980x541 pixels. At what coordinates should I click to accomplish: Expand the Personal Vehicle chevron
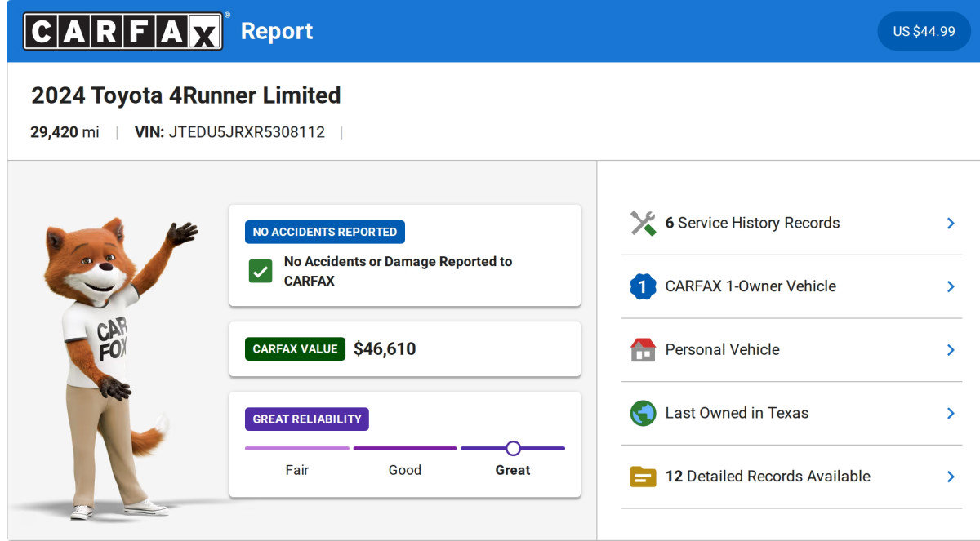click(951, 350)
